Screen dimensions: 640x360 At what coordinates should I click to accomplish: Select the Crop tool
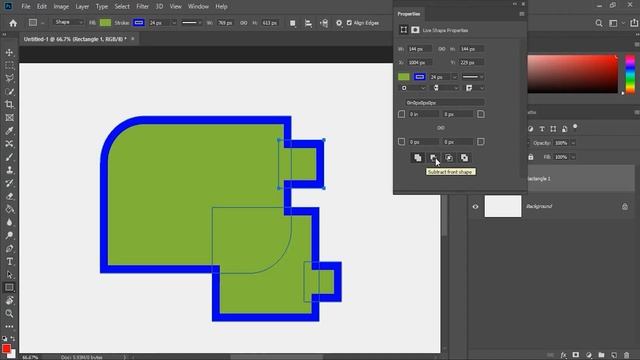click(9, 104)
